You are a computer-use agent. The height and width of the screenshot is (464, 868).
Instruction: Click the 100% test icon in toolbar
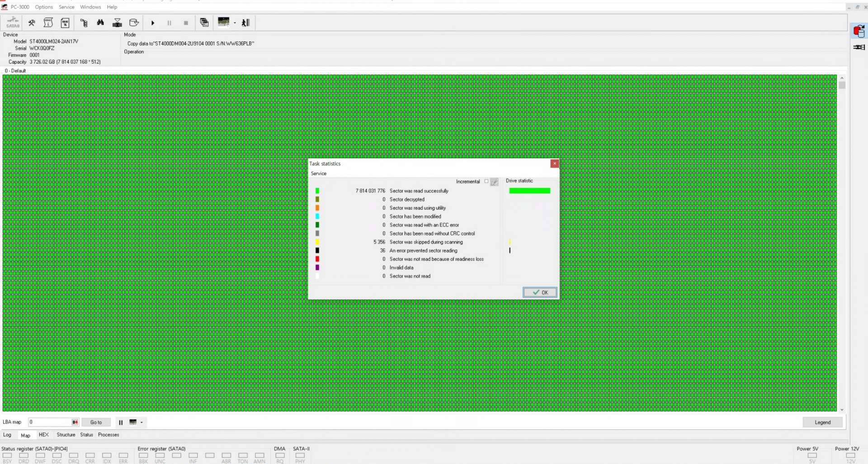65,23
